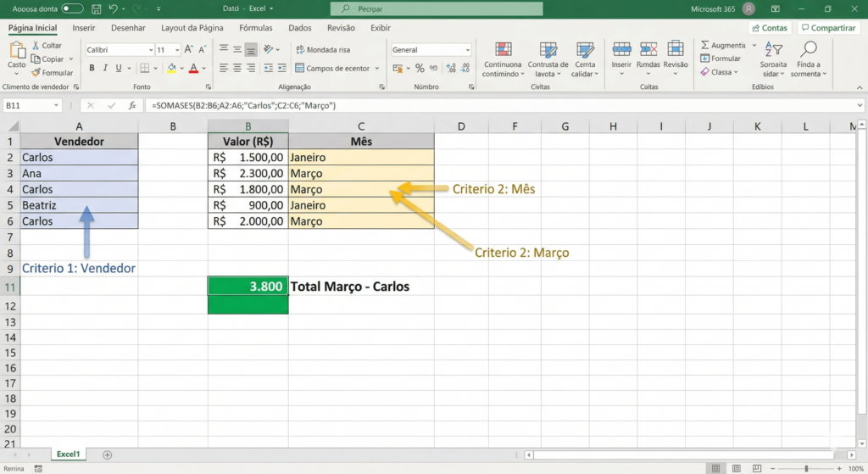Click the Undo arrow icon
Viewport: 868px width, 474px height.
tap(113, 8)
